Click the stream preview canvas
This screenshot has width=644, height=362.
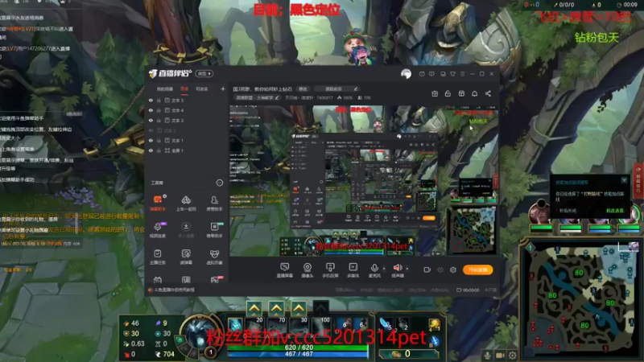364,180
